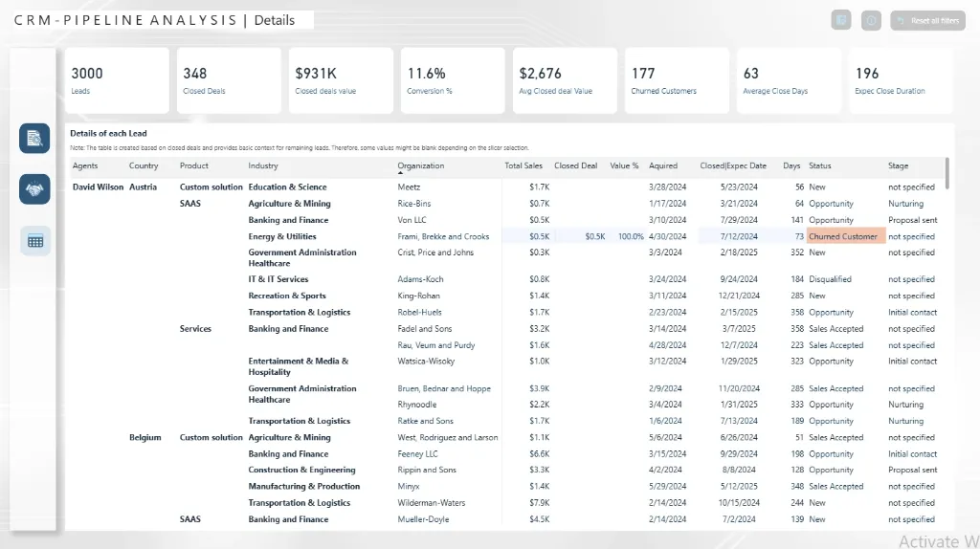Sort by the Total Sales column header
Viewport: 980px width, 549px height.
pyautogui.click(x=523, y=165)
